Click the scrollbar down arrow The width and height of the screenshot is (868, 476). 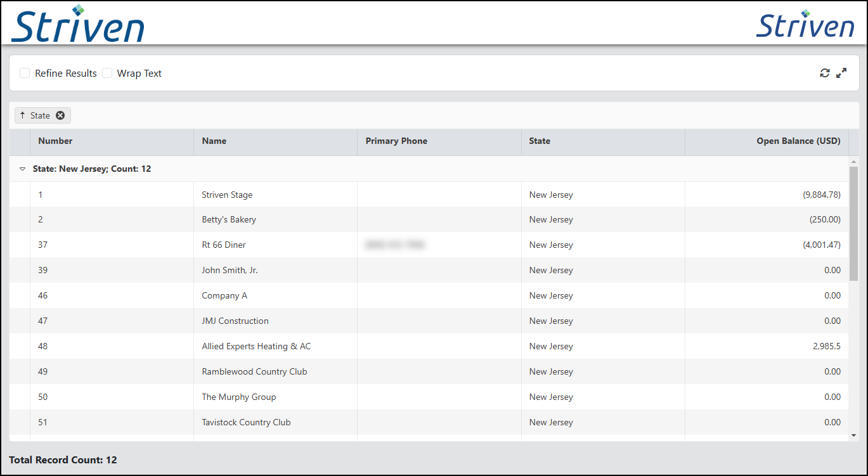coord(853,435)
